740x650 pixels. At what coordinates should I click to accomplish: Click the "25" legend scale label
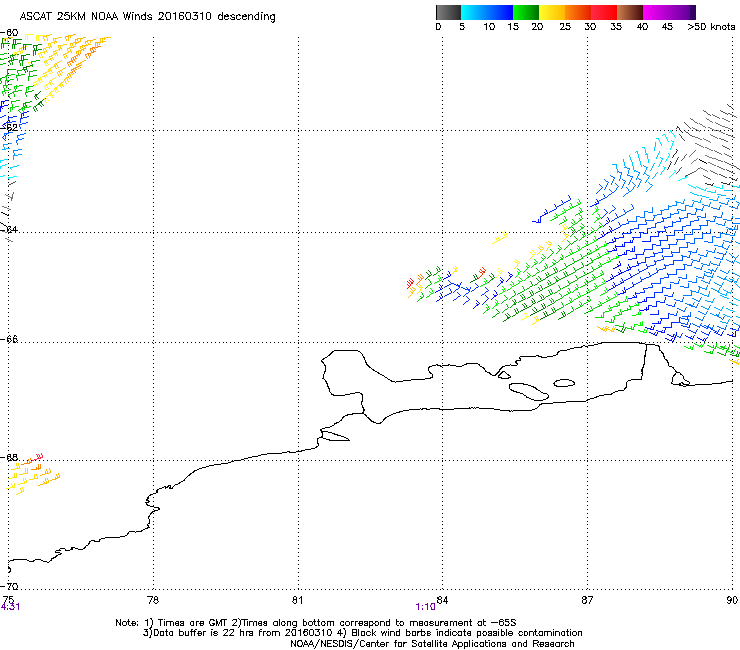(x=565, y=27)
